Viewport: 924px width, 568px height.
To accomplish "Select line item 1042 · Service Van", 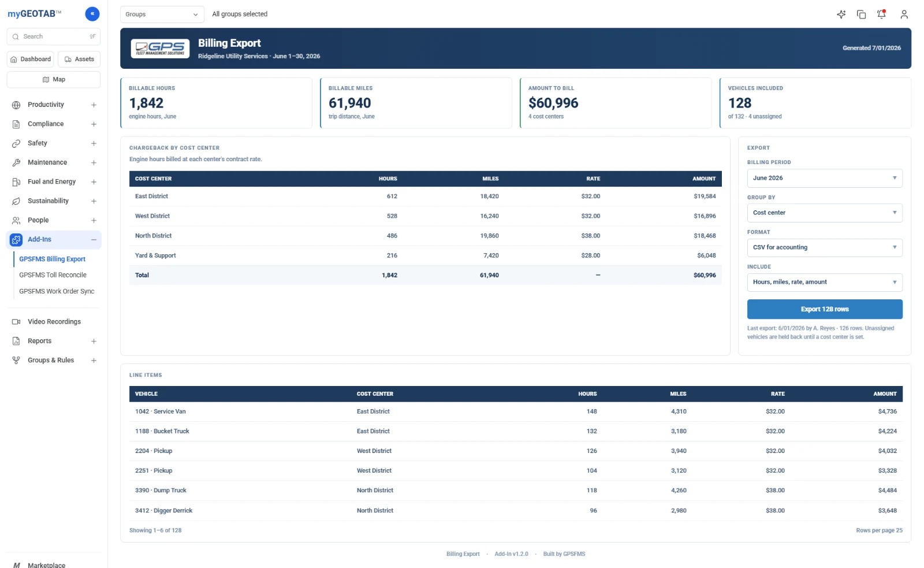I will pyautogui.click(x=516, y=411).
